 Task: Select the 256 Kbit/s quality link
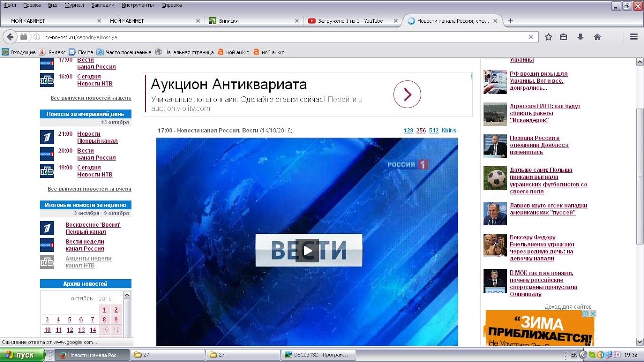click(421, 130)
